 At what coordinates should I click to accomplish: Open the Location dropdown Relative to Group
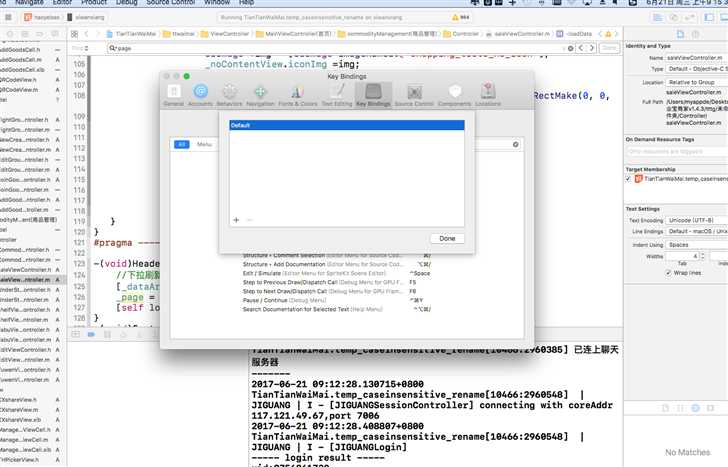click(x=696, y=82)
